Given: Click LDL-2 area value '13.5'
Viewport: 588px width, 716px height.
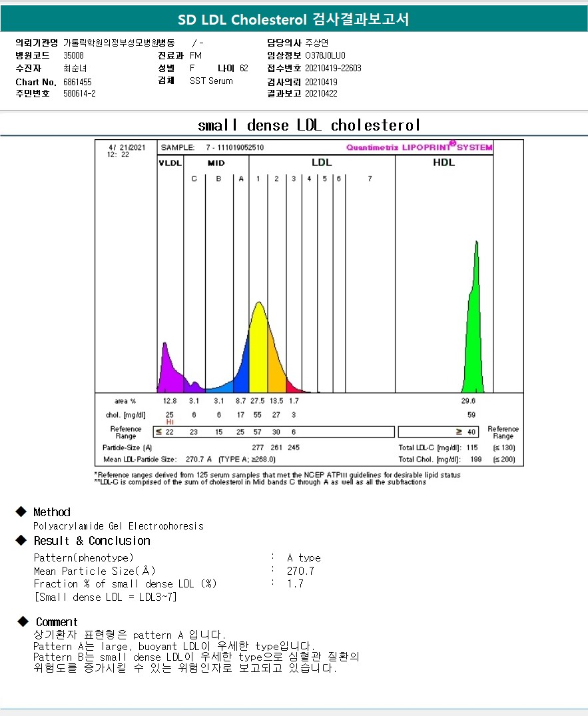Looking at the screenshot, I should [x=276, y=401].
